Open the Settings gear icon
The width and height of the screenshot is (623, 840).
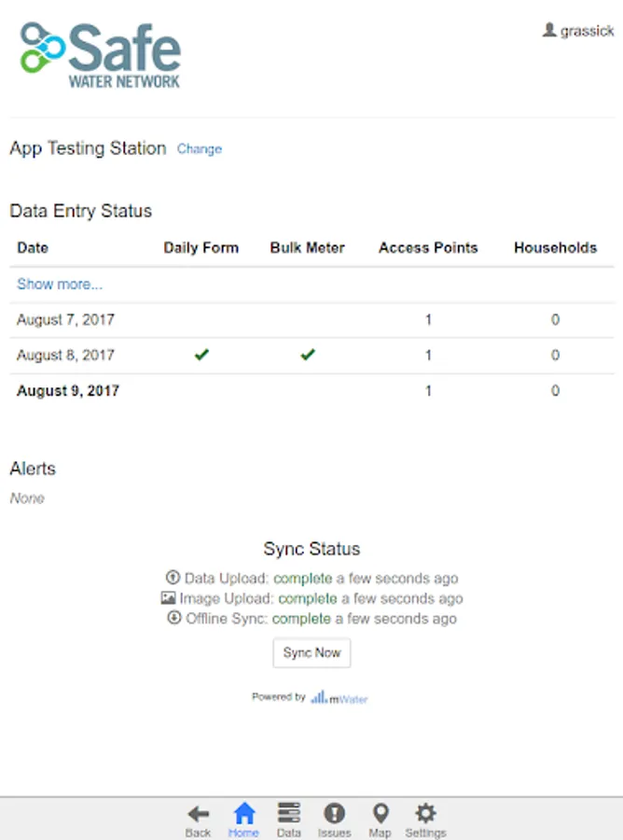425,813
